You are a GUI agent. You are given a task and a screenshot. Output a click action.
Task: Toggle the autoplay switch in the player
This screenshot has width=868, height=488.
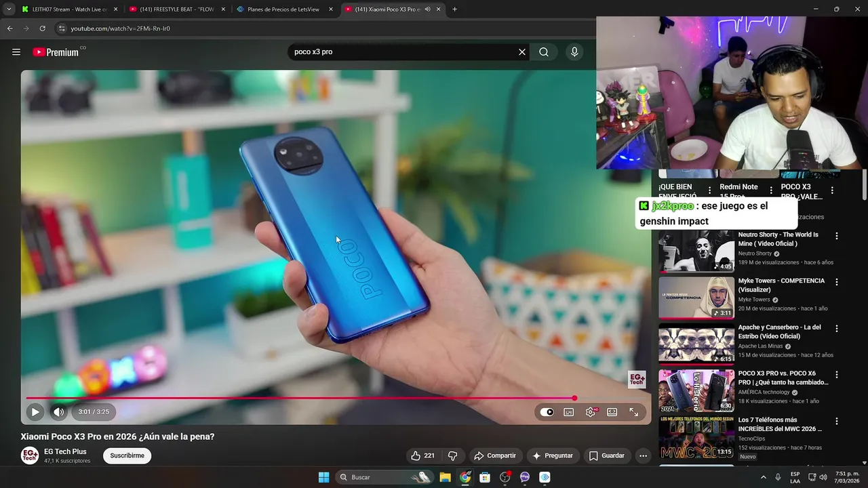(x=547, y=412)
